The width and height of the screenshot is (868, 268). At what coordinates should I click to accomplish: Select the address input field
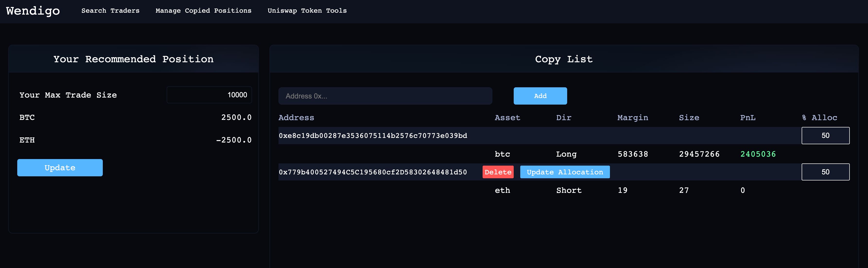click(x=385, y=96)
